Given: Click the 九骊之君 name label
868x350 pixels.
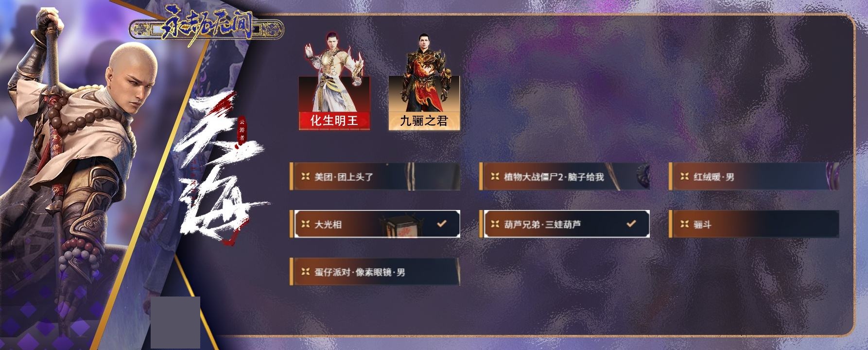Looking at the screenshot, I should click(x=424, y=121).
